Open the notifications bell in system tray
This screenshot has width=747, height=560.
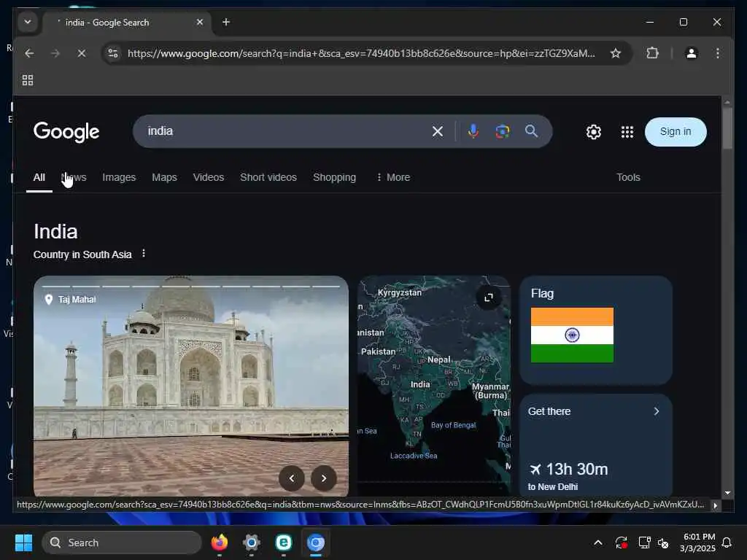click(x=727, y=542)
